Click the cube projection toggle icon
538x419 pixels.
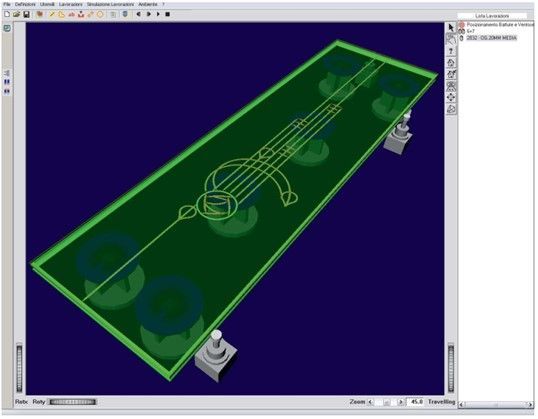[451, 109]
